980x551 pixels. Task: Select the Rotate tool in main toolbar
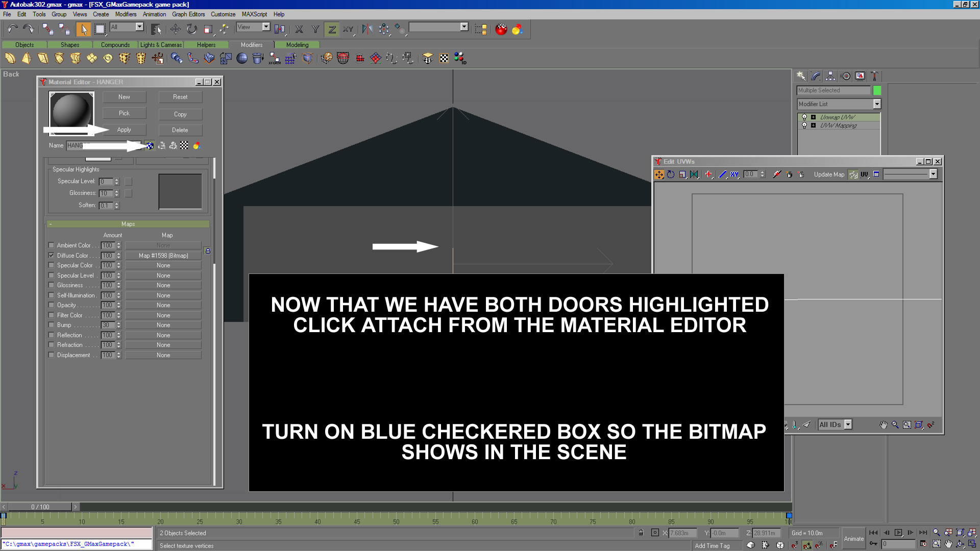[x=191, y=29]
